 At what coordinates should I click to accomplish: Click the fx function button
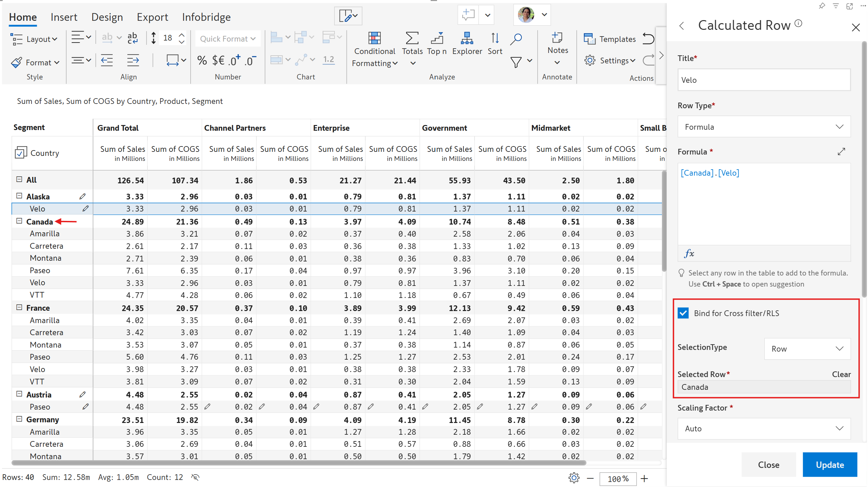pos(689,253)
